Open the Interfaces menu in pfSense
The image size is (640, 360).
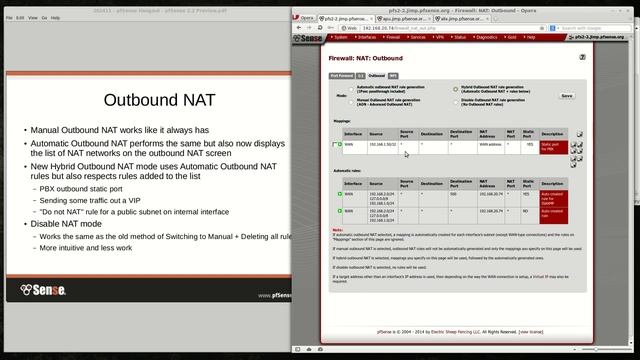pos(366,38)
